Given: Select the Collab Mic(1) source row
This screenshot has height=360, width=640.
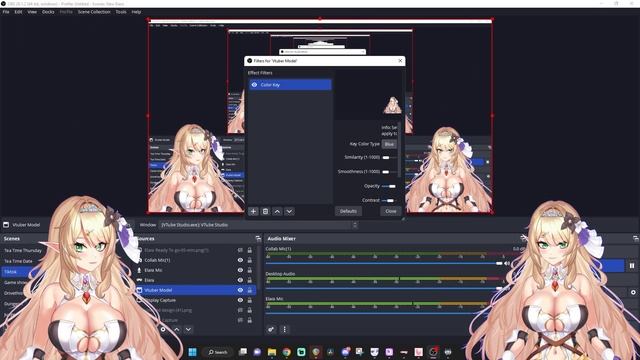Looking at the screenshot, I should (x=196, y=260).
